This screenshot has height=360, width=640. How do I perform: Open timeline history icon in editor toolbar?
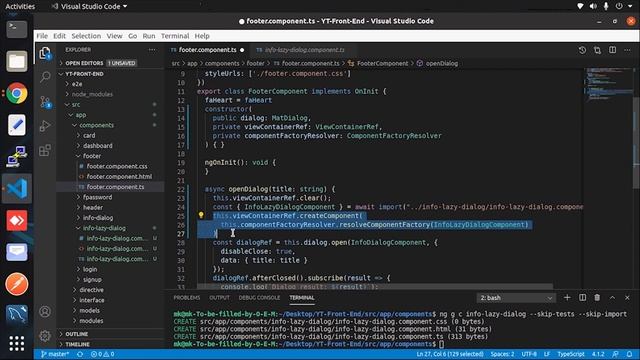pyautogui.click(x=582, y=50)
